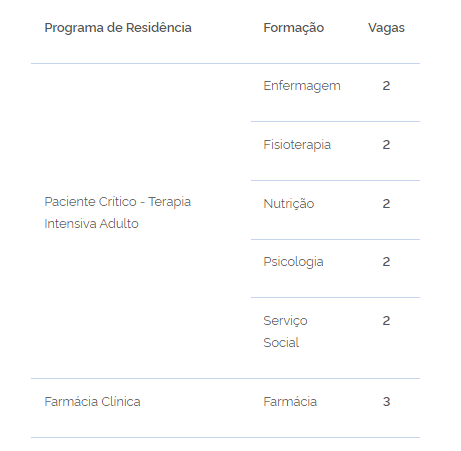Select the Fisioterapia row text
461x451 pixels.
coord(297,145)
